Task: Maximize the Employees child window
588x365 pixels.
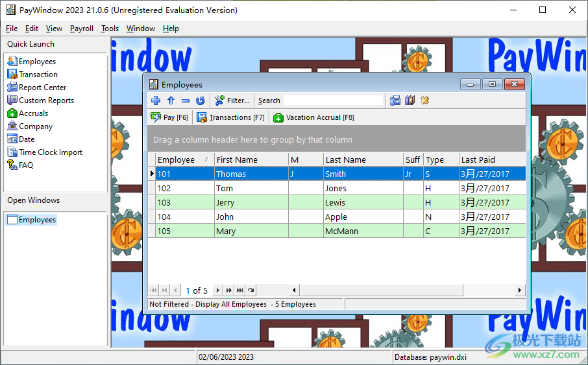Action: point(493,84)
